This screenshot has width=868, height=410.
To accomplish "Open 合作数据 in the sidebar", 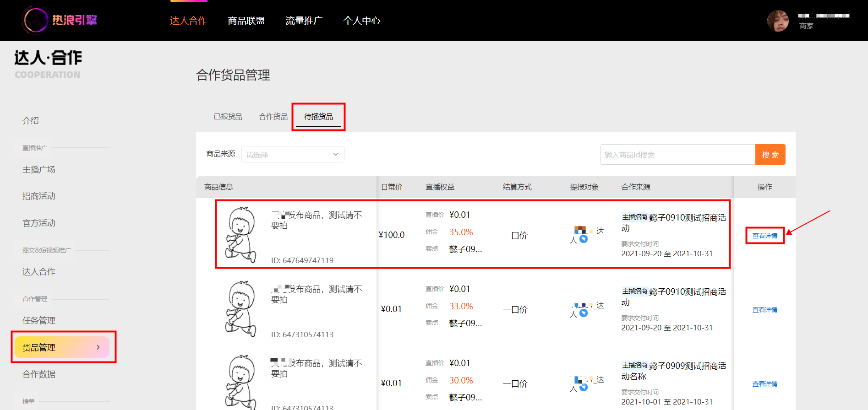I will coord(39,374).
